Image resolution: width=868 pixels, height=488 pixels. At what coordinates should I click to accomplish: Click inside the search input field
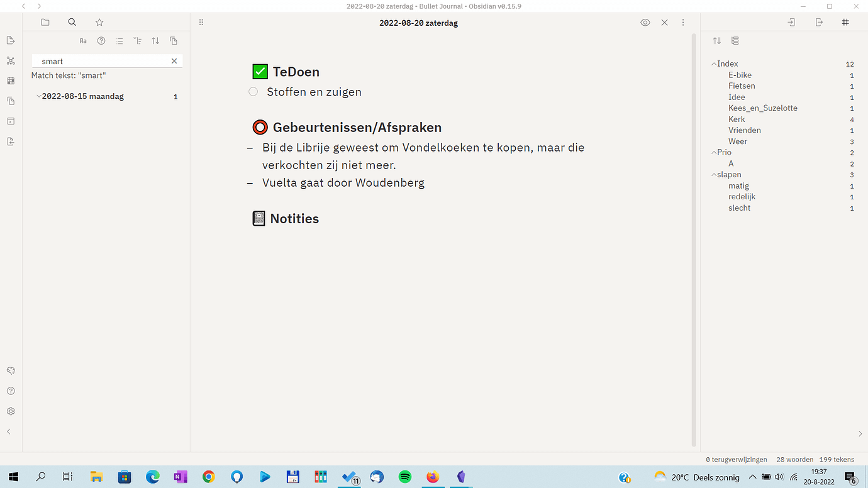pyautogui.click(x=101, y=60)
